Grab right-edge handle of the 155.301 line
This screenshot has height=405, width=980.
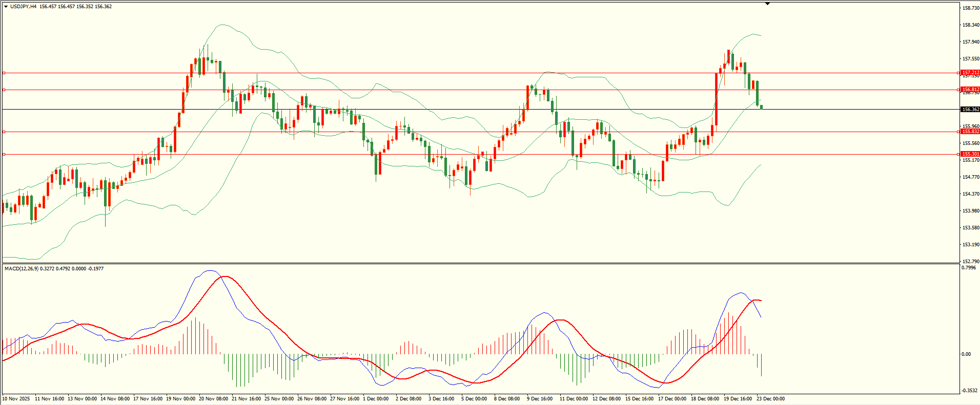click(958, 154)
